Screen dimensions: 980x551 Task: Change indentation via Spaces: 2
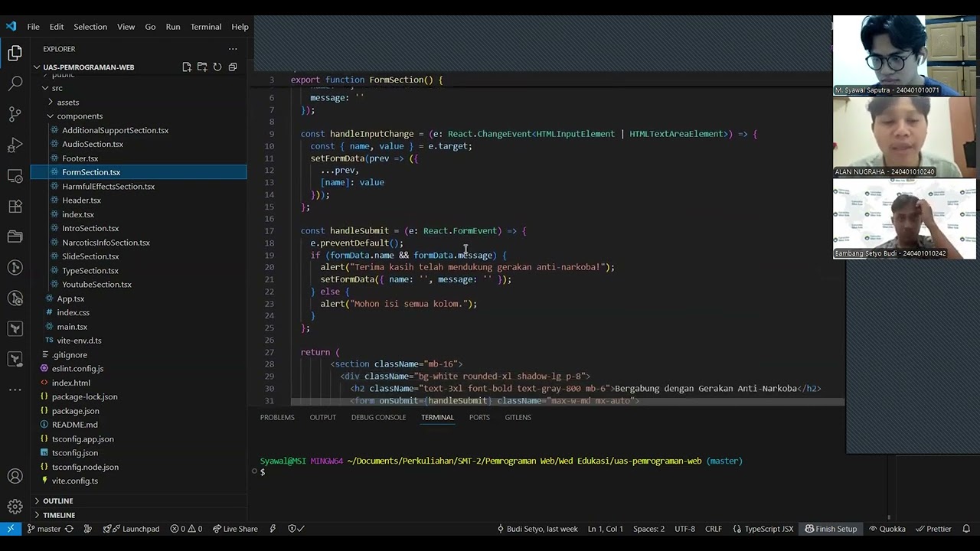pos(648,529)
